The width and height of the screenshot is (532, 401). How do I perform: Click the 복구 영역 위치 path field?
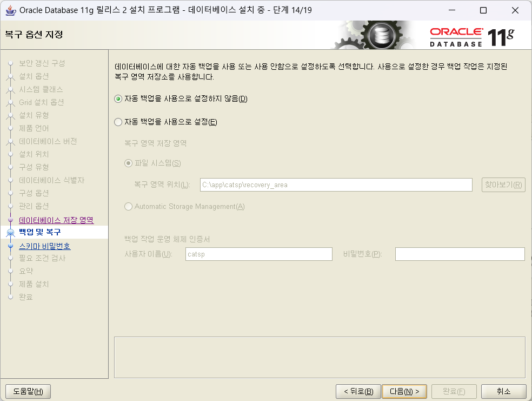336,185
